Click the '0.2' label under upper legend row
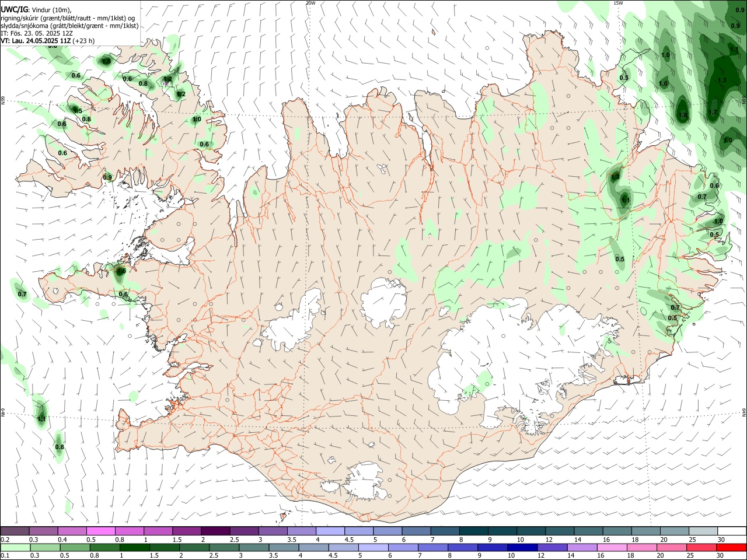 pyautogui.click(x=5, y=540)
